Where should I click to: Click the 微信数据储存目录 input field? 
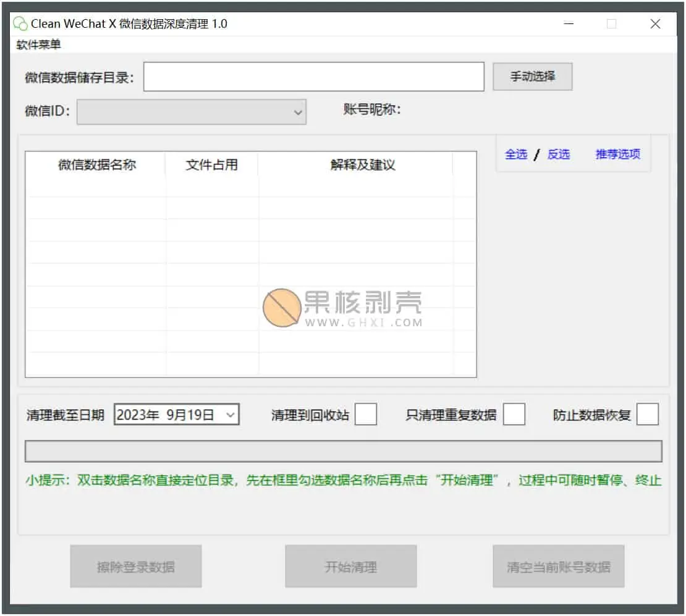[314, 77]
